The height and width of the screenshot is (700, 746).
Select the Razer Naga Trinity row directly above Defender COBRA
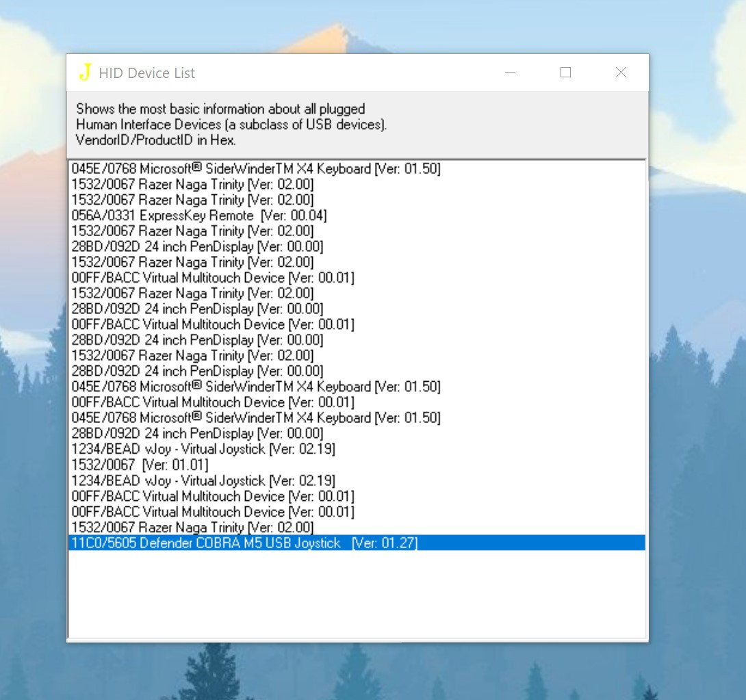click(x=357, y=528)
